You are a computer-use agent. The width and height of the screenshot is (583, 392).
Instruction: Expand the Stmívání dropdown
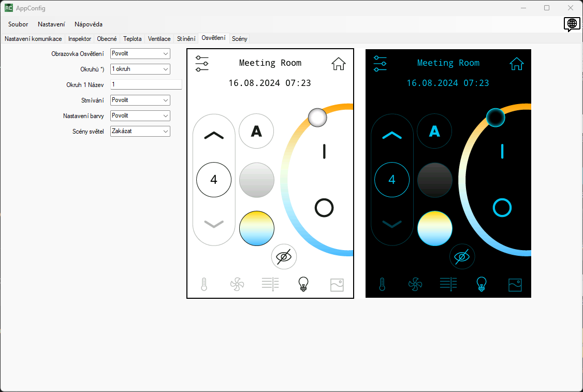click(x=140, y=100)
